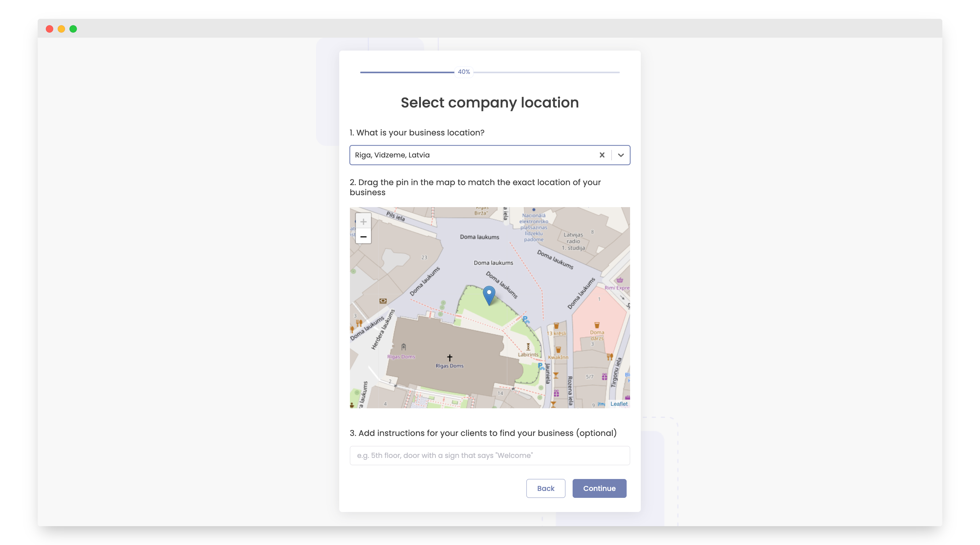Clear the Riga location with X icon
The width and height of the screenshot is (980, 545).
(x=602, y=155)
